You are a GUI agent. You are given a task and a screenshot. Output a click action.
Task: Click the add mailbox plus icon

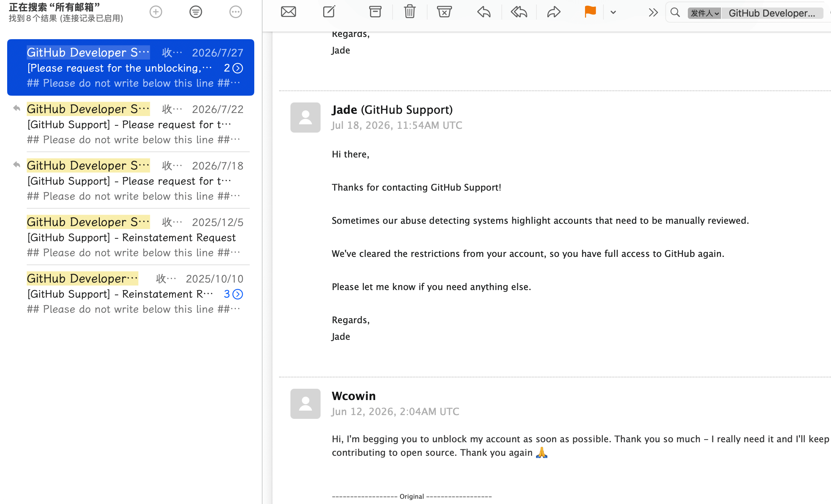click(156, 12)
